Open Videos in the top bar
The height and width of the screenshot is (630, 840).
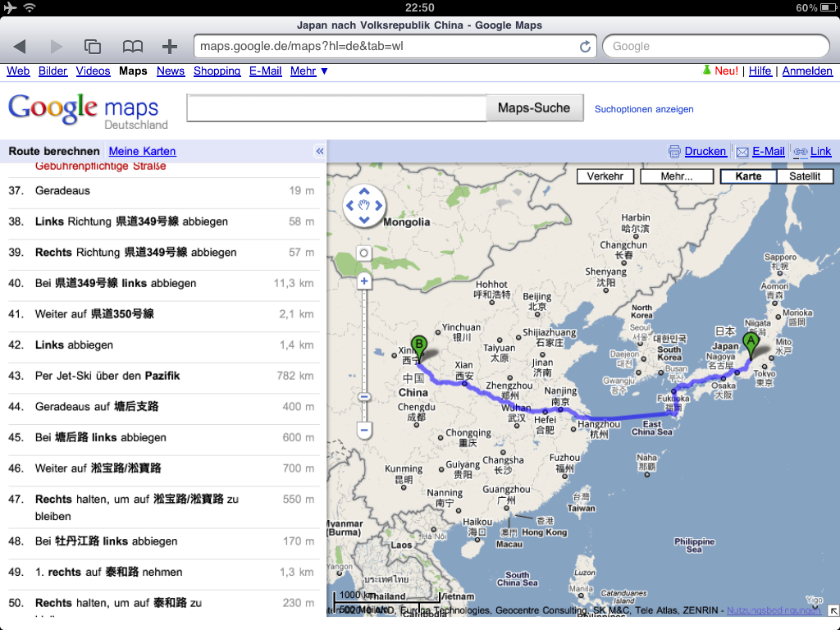point(93,71)
